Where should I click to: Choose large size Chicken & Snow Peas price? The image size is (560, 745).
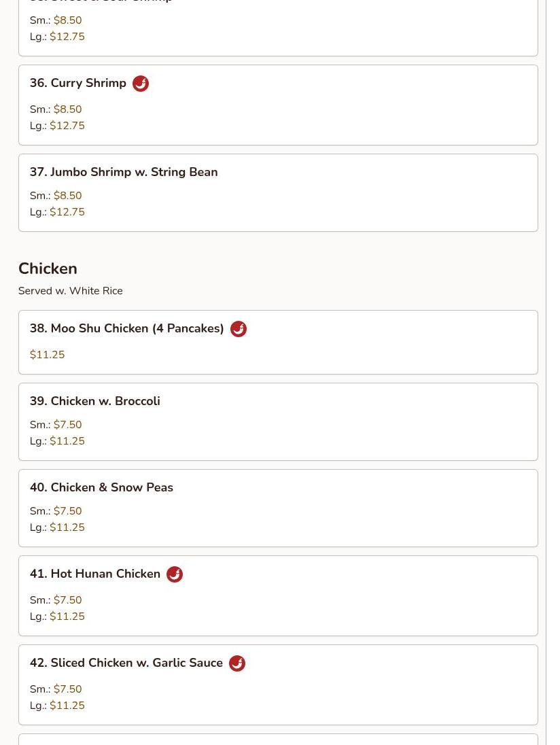click(x=67, y=527)
